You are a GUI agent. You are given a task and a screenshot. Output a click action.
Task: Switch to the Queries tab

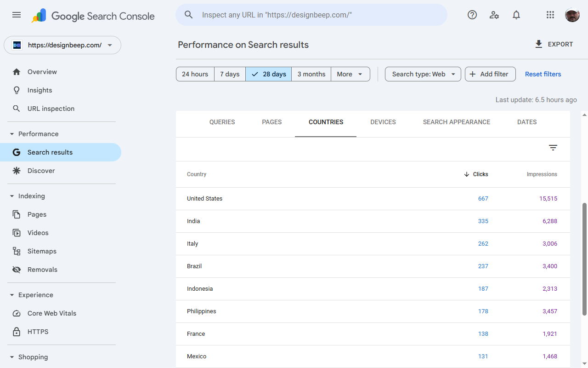click(x=222, y=122)
